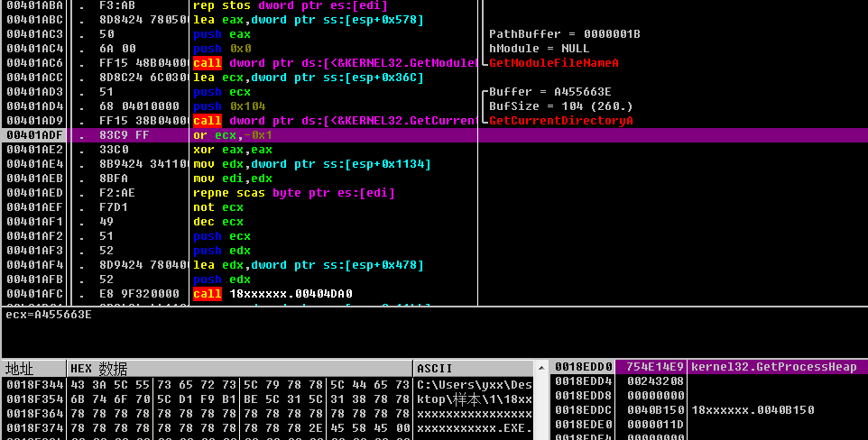Click dump address 0018F374
This screenshot has height=440, width=868.
pos(35,427)
